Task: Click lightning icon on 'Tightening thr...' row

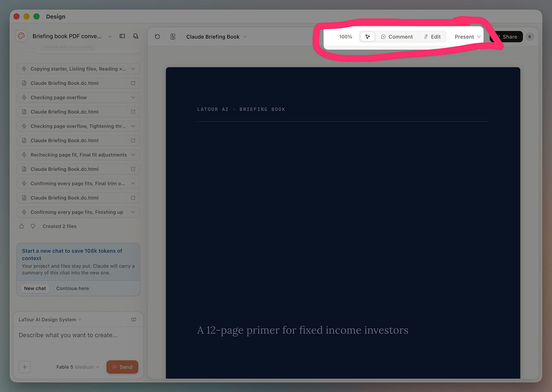Action: (x=24, y=126)
